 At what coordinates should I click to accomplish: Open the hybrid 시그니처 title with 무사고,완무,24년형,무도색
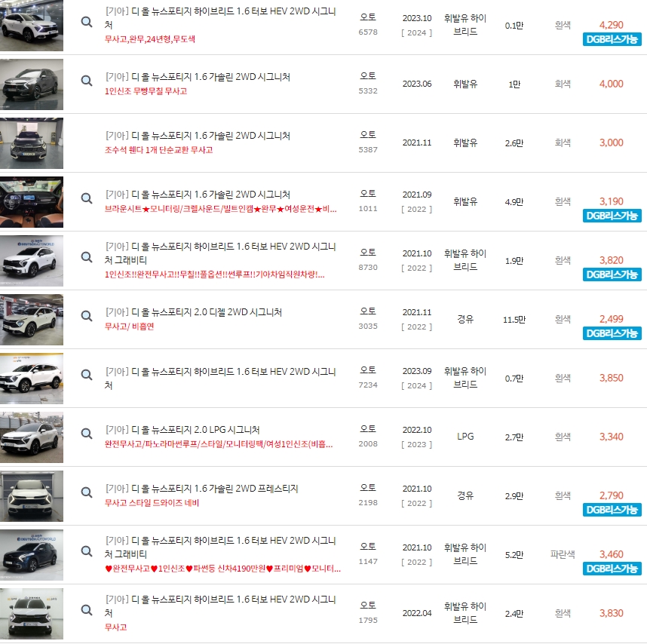220,18
